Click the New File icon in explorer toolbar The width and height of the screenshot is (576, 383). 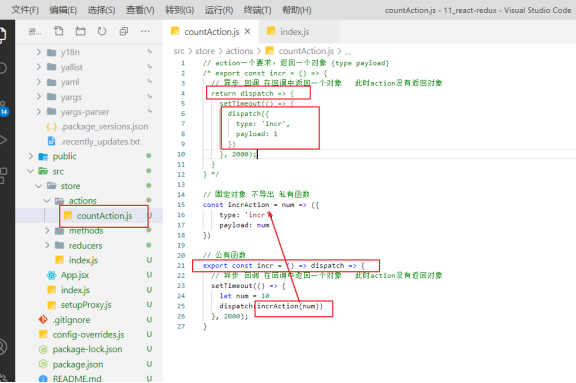click(x=58, y=31)
